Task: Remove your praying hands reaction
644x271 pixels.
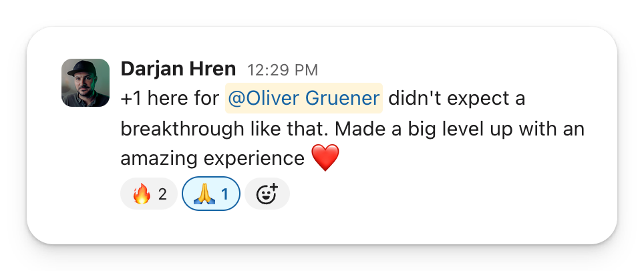Action: tap(211, 194)
